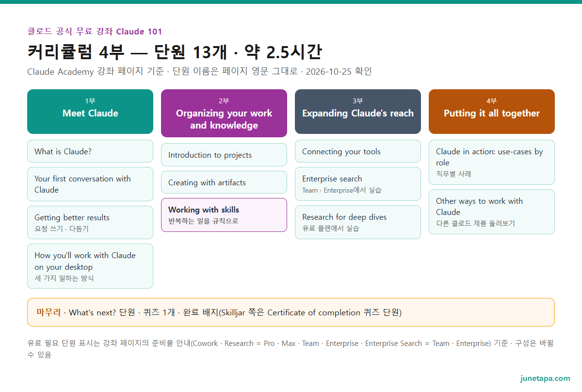Open the highlighted Working with skills unit
This screenshot has width=582, height=392.
(x=224, y=215)
